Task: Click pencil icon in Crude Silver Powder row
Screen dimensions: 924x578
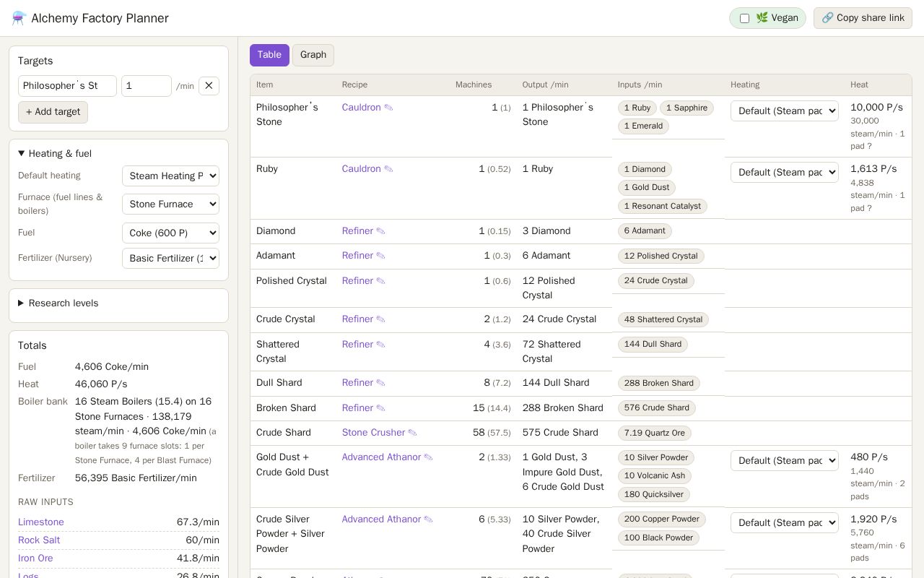Action: (428, 519)
